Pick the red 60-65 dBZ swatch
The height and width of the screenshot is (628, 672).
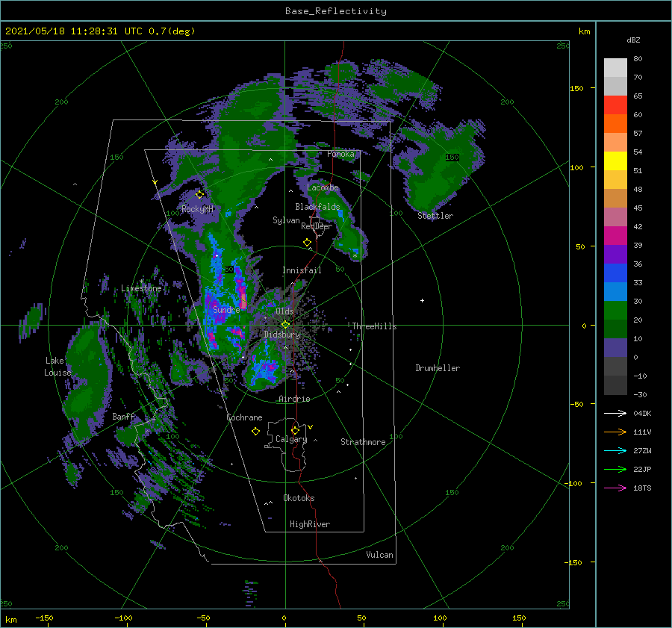click(615, 105)
